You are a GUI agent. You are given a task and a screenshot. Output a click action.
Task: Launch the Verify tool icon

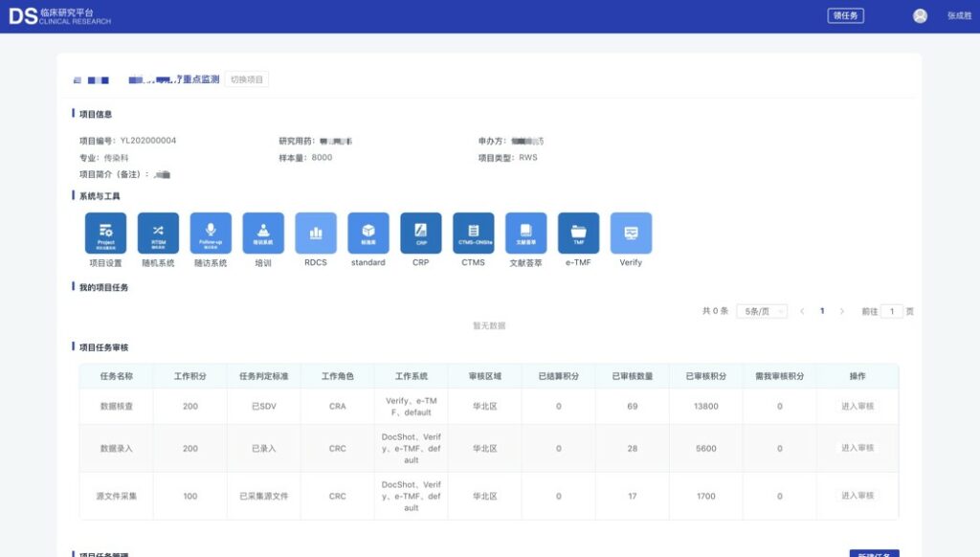tap(631, 234)
